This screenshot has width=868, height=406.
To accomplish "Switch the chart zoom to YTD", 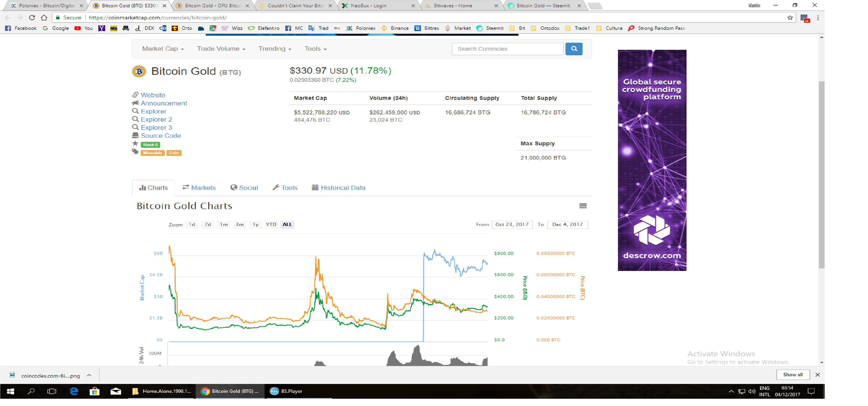I will coord(271,225).
